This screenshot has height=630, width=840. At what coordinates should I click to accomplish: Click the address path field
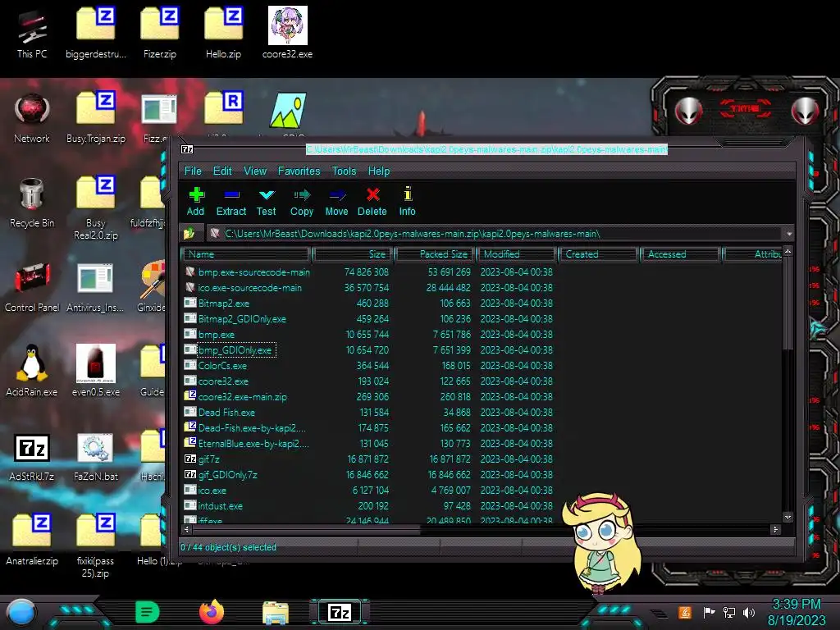495,234
